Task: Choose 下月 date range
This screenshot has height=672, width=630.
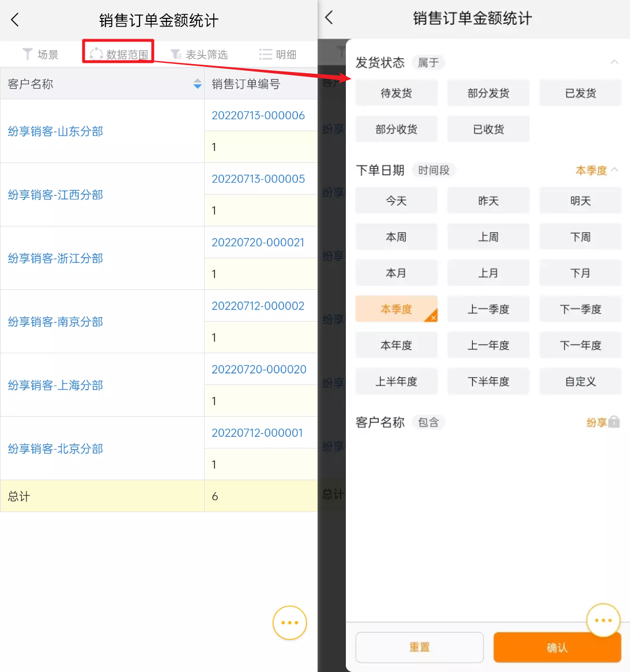Action: [x=580, y=273]
